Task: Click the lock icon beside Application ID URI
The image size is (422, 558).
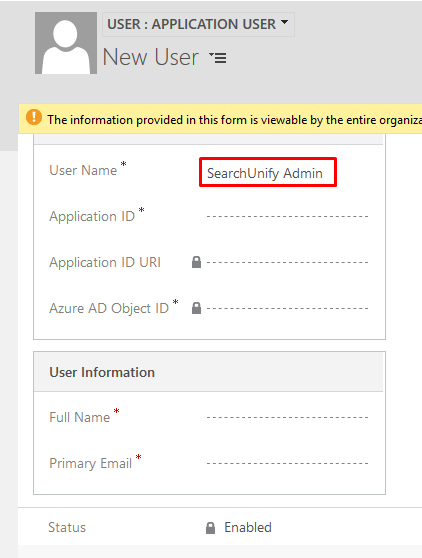Action: click(196, 262)
